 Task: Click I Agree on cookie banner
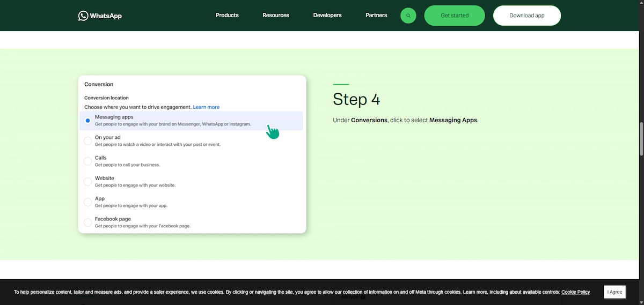[614, 292]
